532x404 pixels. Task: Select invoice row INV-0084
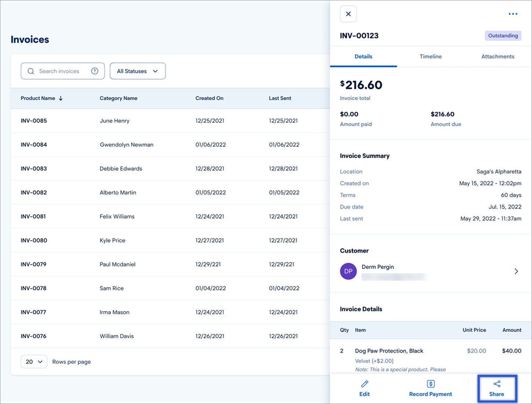click(170, 144)
